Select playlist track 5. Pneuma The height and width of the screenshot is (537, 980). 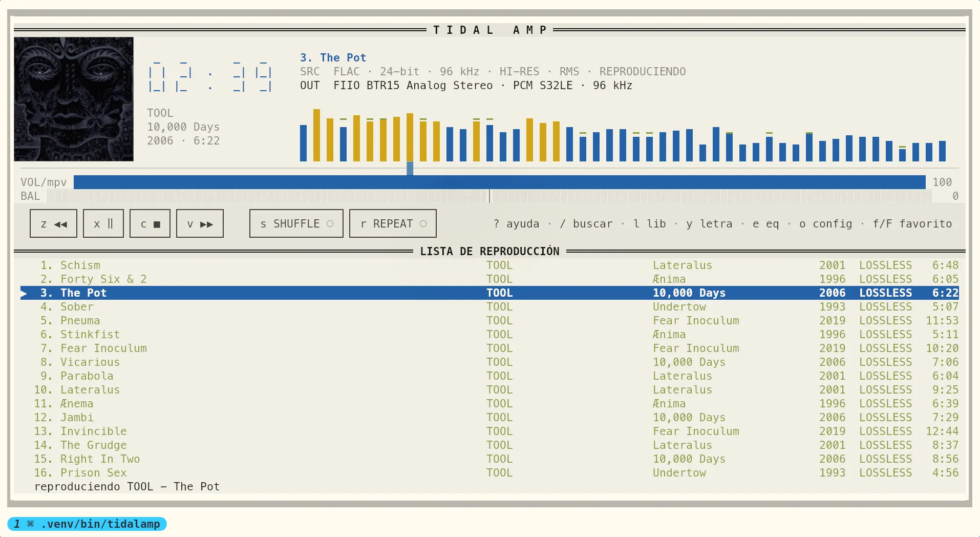point(489,320)
